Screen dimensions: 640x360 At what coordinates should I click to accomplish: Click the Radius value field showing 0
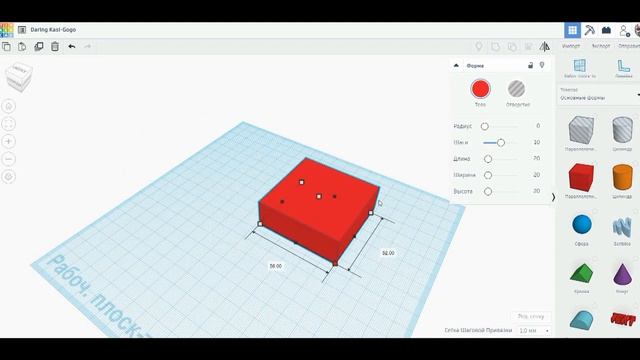point(538,126)
